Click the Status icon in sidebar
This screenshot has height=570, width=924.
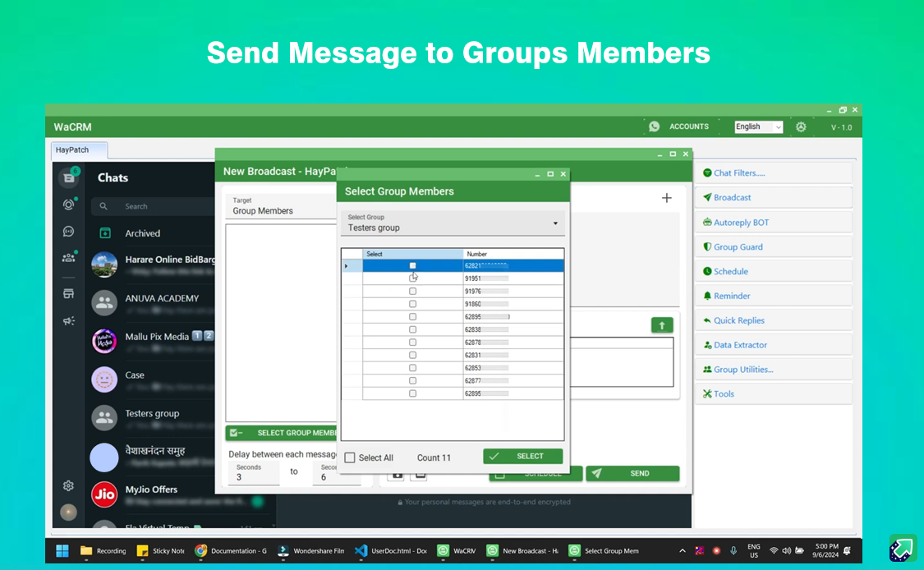[69, 205]
